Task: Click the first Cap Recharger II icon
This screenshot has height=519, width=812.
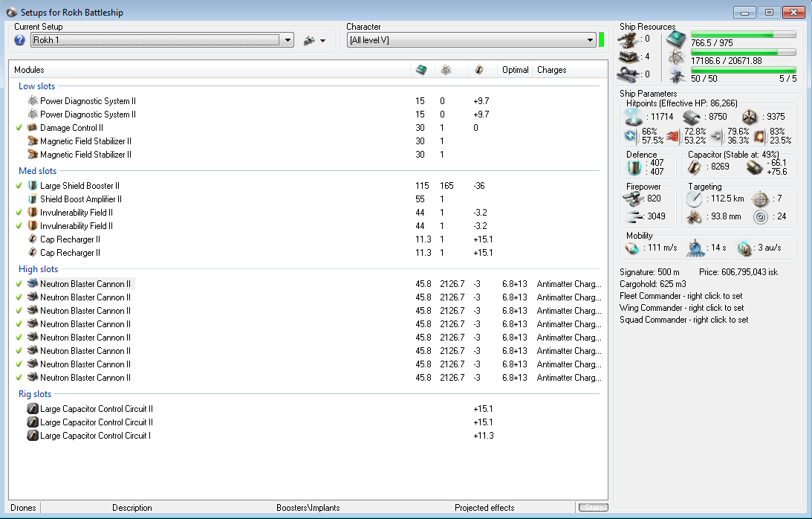Action: click(33, 239)
